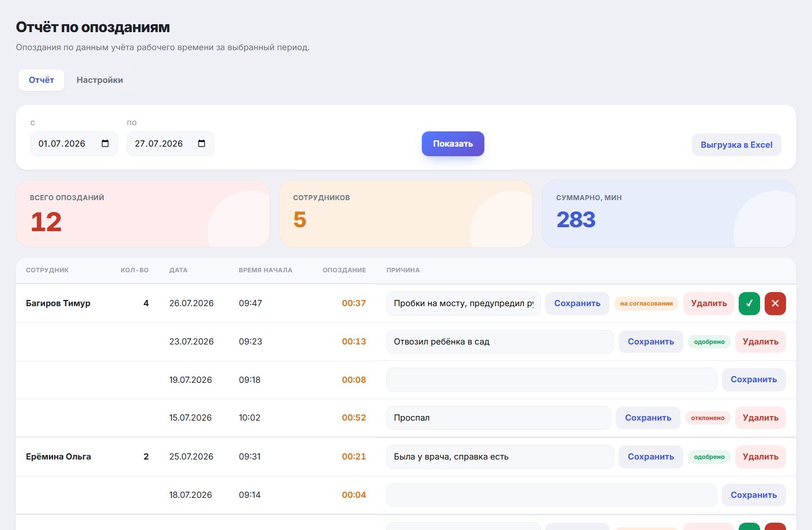The width and height of the screenshot is (812, 530).
Task: Click the Сотрудников card value 5
Action: pyautogui.click(x=300, y=219)
